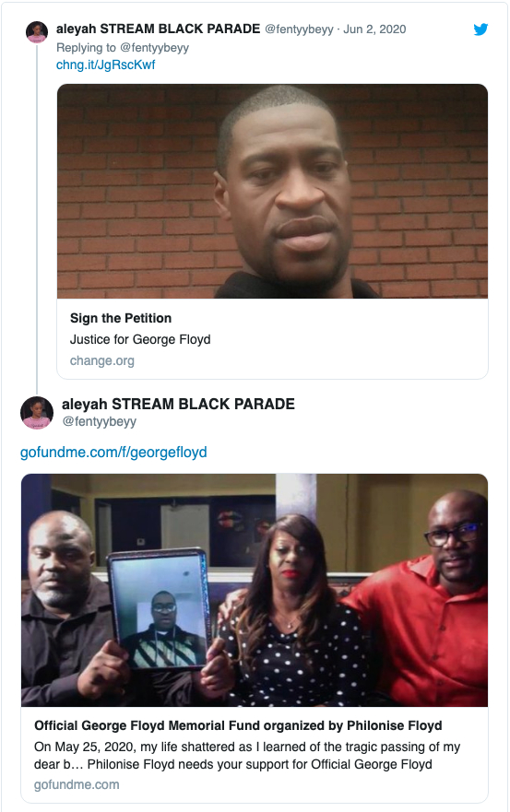510x812 pixels.
Task: Click the 'Sign the Petition' card title
Action: (x=121, y=318)
